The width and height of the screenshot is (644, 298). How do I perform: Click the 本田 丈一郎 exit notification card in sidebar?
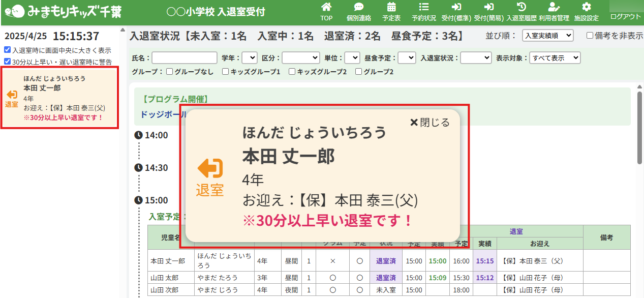60,98
